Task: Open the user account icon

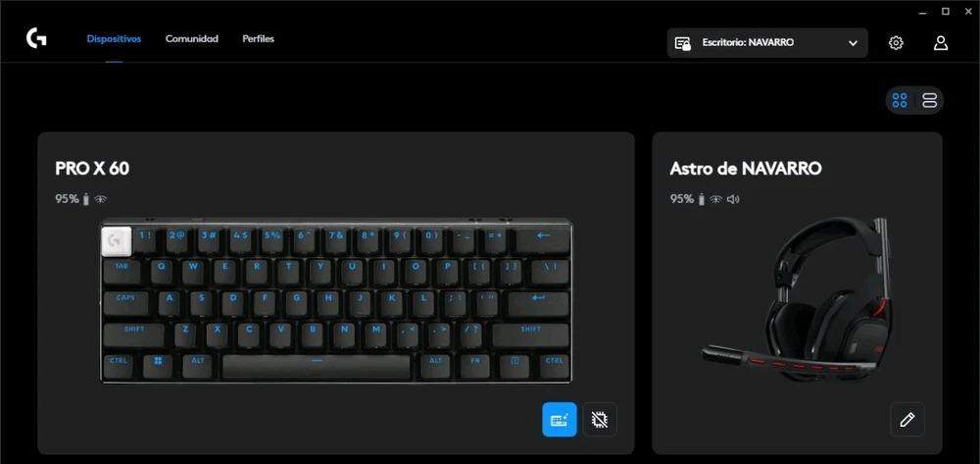Action: tap(941, 42)
